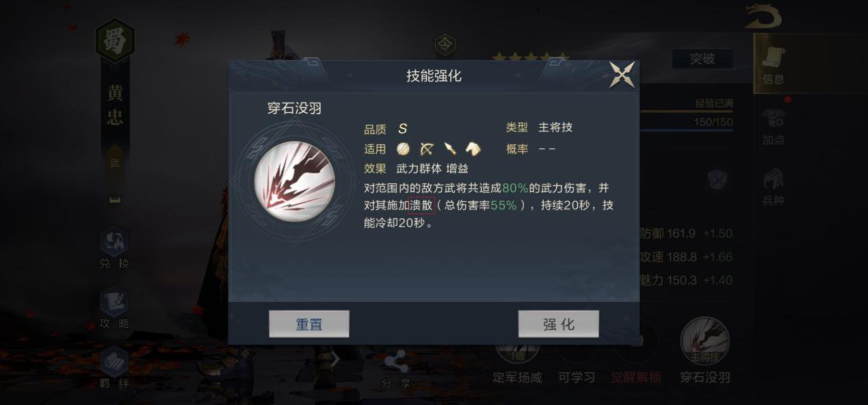868x405 pixels.
Task: Select the bow troop type icon
Action: click(427, 148)
